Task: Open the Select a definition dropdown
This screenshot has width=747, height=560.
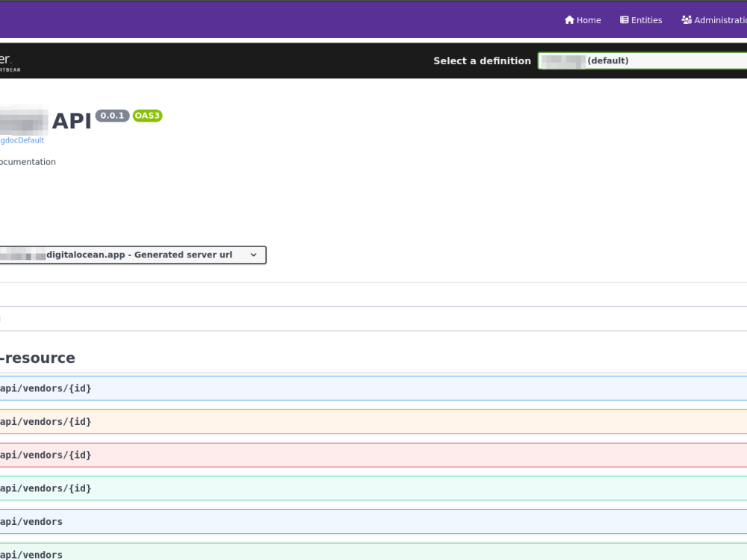Action: 642,60
